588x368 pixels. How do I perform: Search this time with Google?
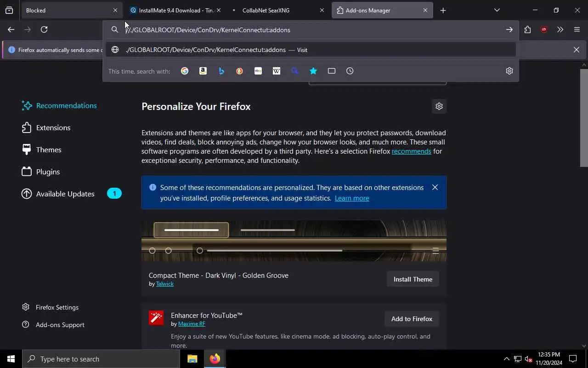pyautogui.click(x=185, y=71)
